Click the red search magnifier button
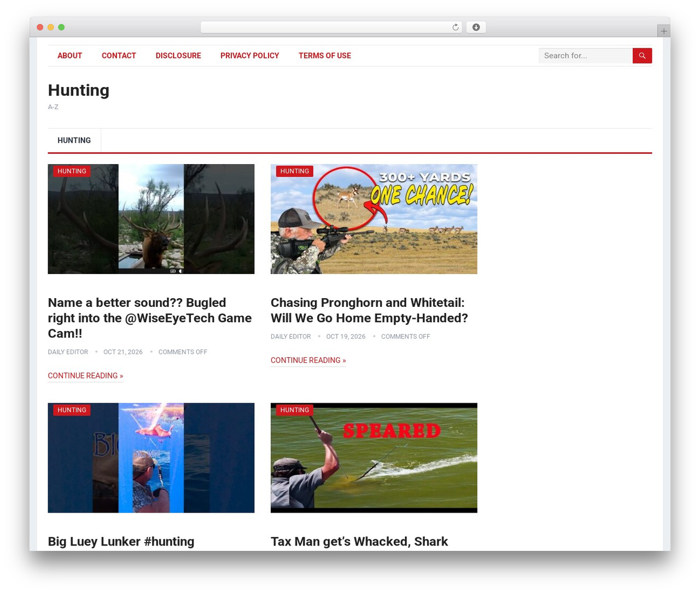Viewport: 700px width, 593px height. 642,56
